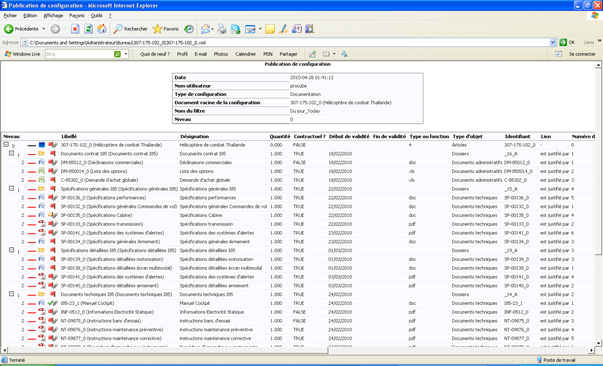Open the ? help menu
Screen dimensions: 603x366
coord(110,16)
